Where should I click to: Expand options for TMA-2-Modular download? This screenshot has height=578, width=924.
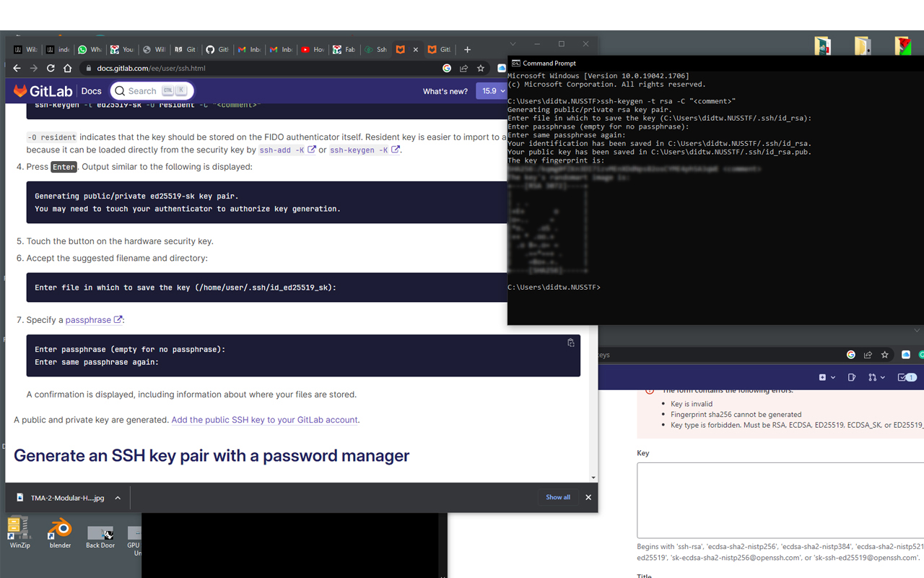click(117, 498)
